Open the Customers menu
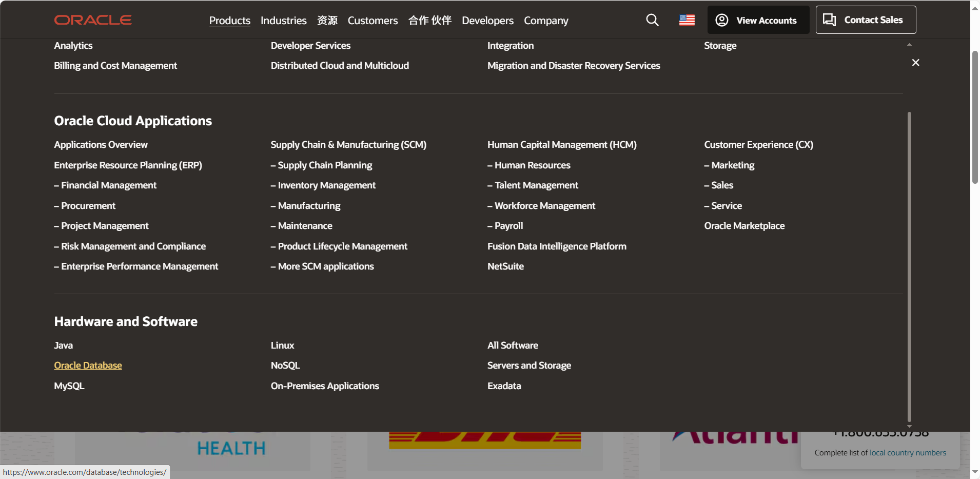 [373, 21]
